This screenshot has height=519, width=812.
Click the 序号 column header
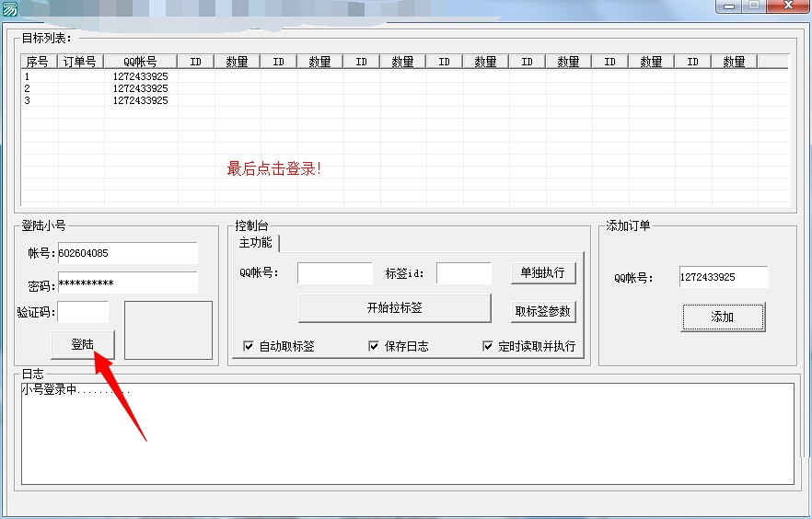[39, 62]
